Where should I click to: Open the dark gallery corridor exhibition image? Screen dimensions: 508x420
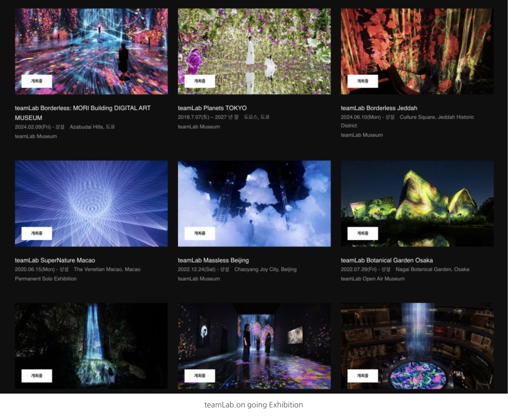click(254, 346)
